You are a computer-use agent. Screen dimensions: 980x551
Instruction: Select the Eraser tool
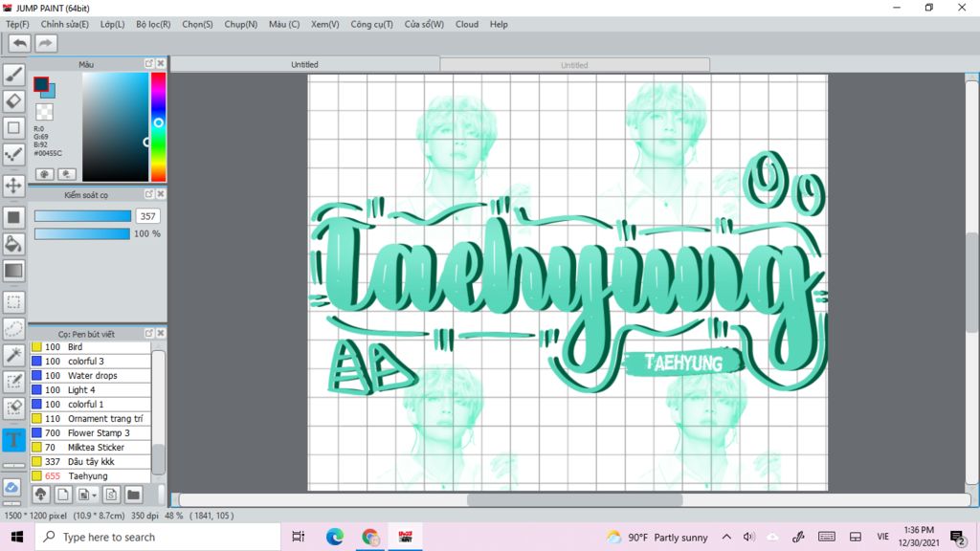coord(13,101)
